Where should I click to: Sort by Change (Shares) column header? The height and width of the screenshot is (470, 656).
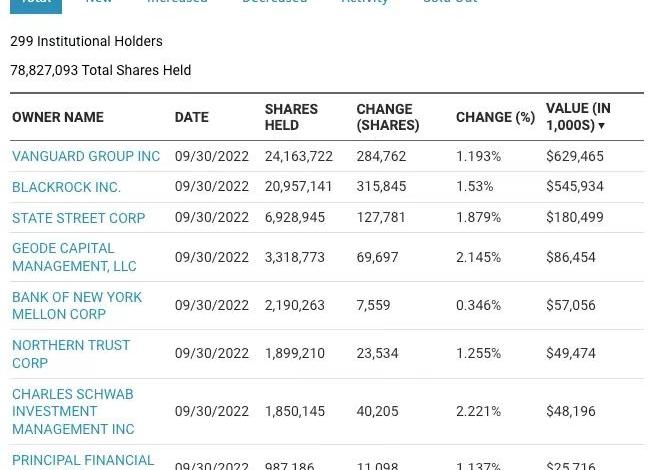387,117
